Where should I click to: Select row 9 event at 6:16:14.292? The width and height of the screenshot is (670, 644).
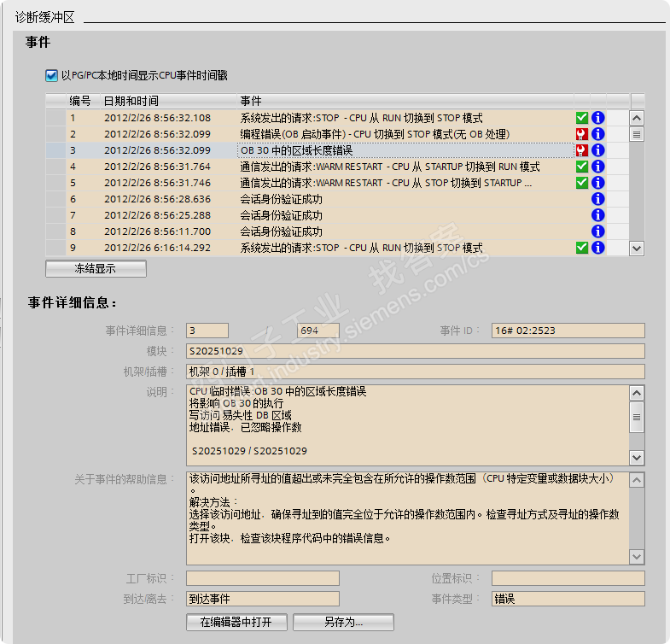tap(338, 248)
